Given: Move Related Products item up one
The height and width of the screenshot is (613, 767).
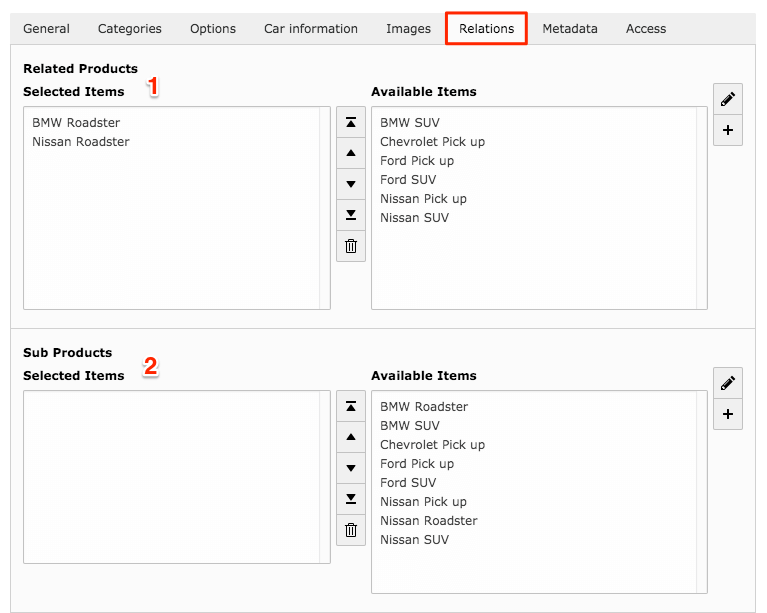Looking at the screenshot, I should click(351, 153).
